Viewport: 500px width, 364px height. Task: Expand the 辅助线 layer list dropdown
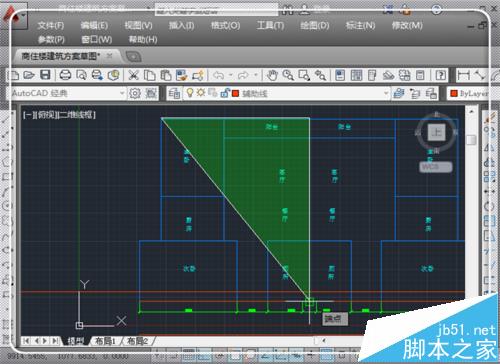tap(386, 93)
